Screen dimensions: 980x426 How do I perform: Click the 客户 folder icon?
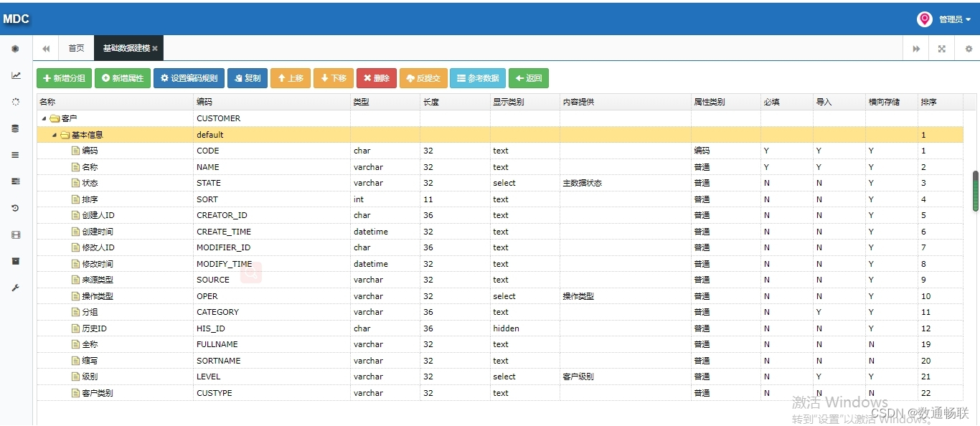[x=55, y=118]
